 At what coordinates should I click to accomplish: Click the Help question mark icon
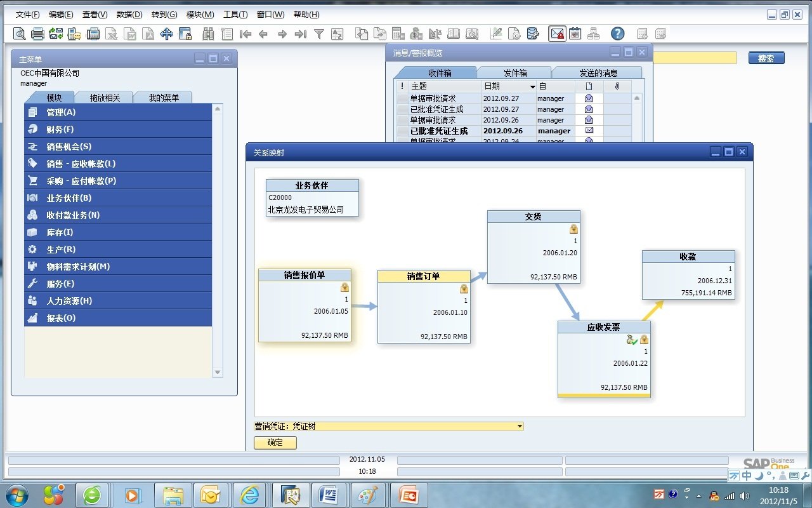point(617,33)
